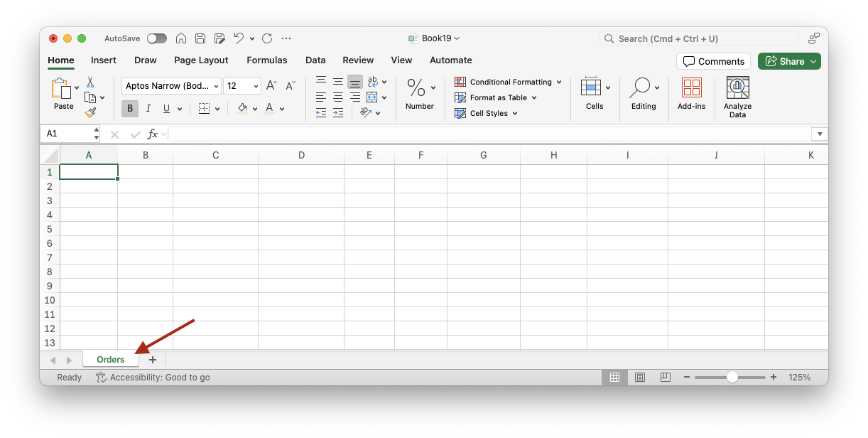The image size is (868, 438).
Task: Click the Add-ins icon
Action: [x=691, y=97]
